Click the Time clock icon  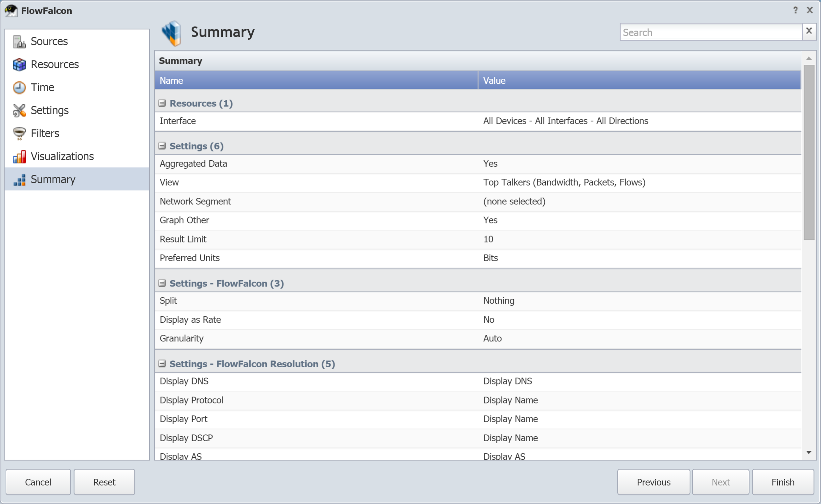pos(19,88)
